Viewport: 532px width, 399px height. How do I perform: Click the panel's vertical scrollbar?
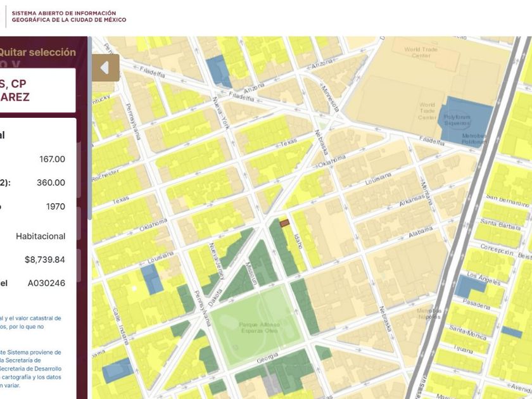point(90,128)
